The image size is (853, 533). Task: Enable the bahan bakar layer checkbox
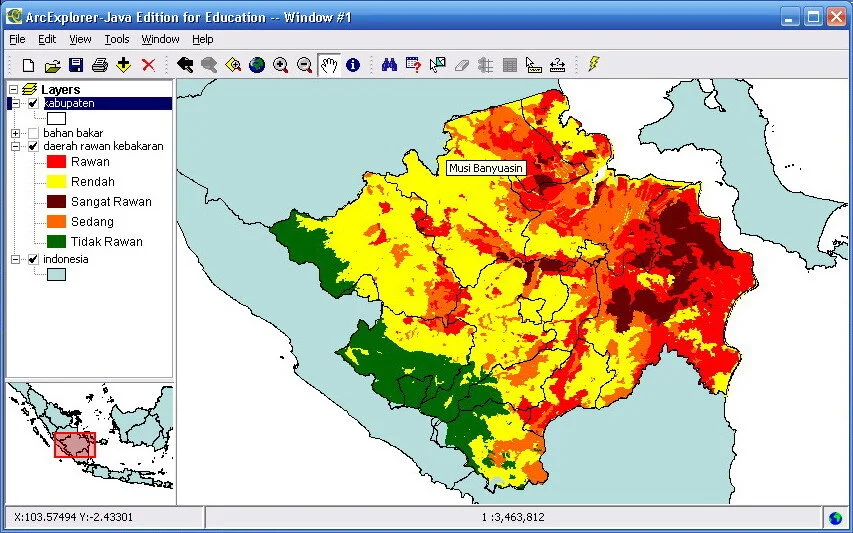[33, 133]
